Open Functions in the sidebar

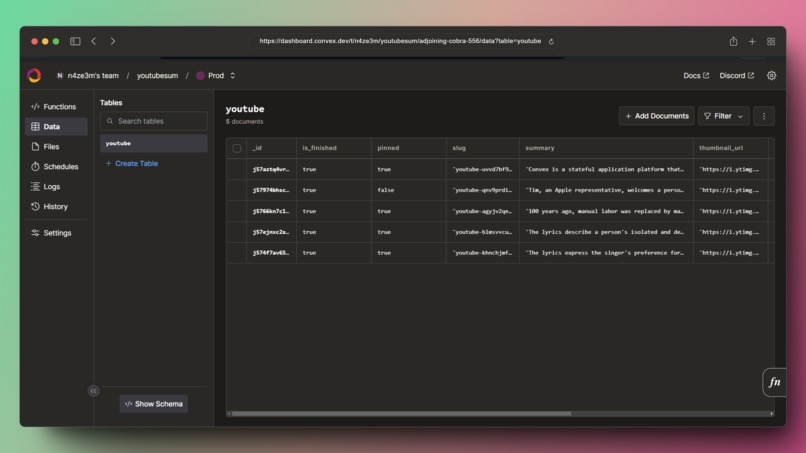tap(56, 106)
